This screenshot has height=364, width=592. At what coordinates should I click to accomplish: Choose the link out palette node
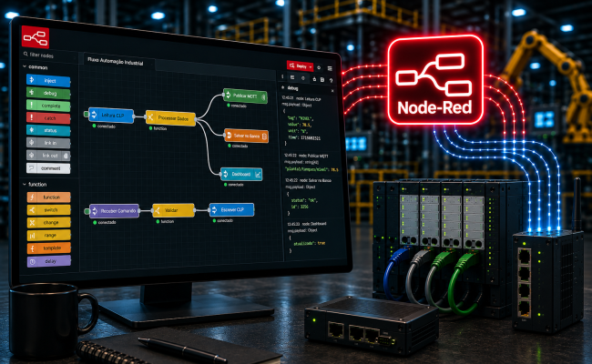(48, 156)
